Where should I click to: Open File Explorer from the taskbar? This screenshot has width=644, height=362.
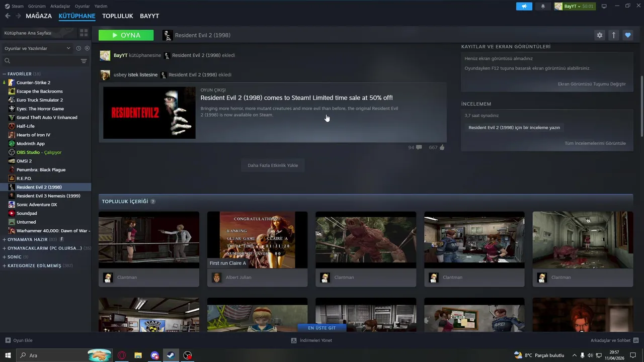tap(138, 355)
